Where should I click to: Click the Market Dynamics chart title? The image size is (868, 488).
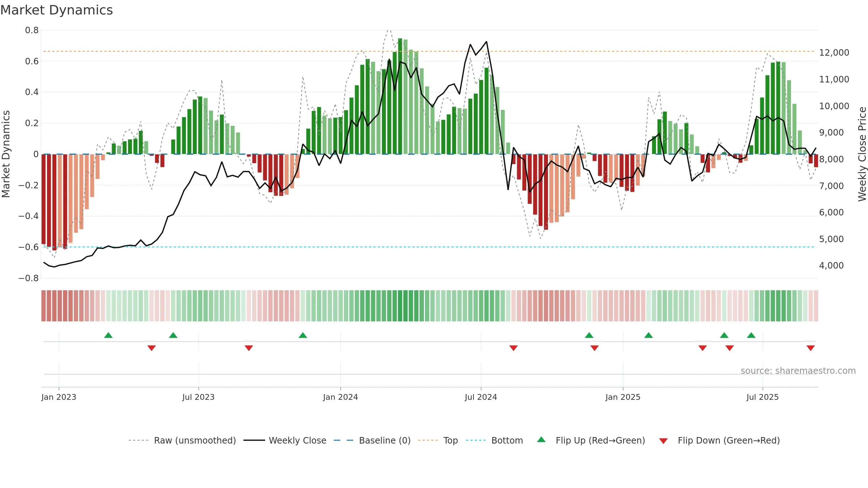56,10
